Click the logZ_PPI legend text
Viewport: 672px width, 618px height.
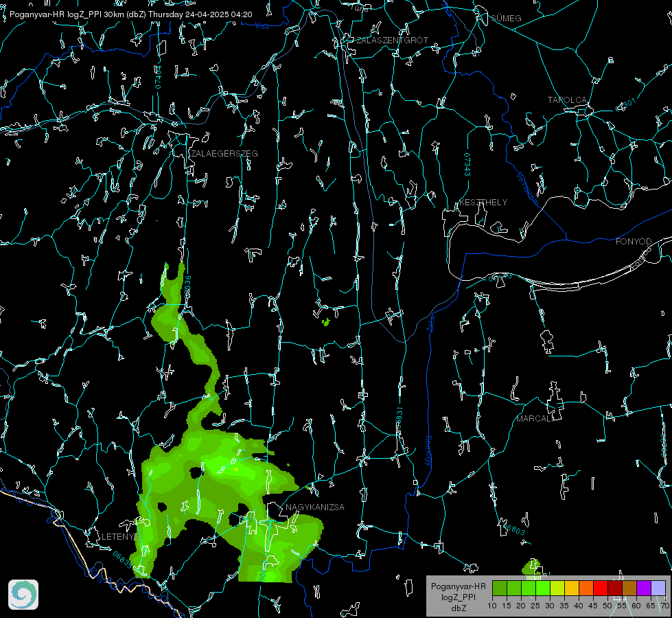pyautogui.click(x=458, y=597)
